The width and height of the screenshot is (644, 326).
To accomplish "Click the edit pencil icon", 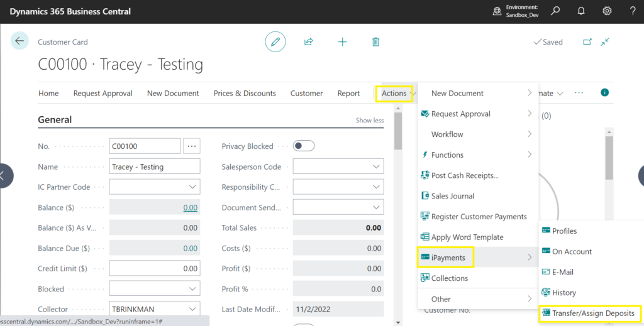I will pyautogui.click(x=275, y=42).
